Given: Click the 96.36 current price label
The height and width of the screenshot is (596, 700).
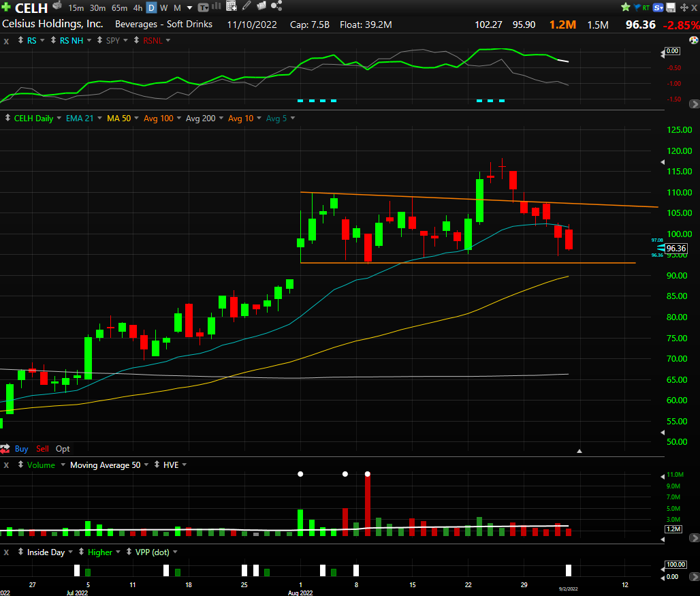Looking at the screenshot, I should pyautogui.click(x=675, y=248).
